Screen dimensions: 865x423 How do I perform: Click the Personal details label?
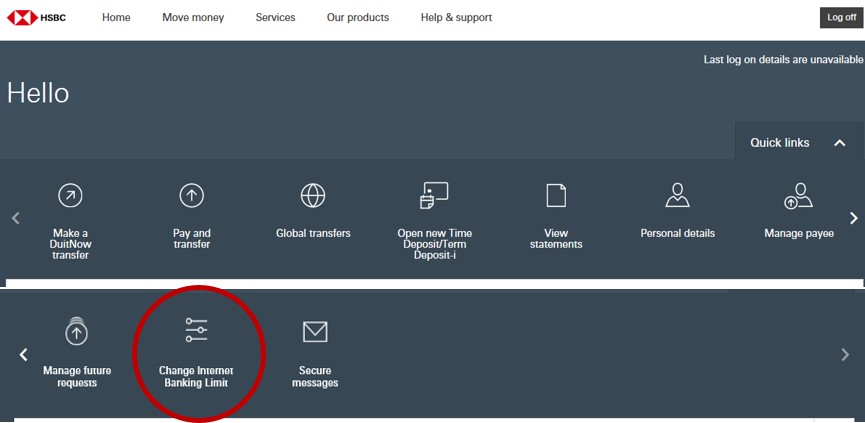pyautogui.click(x=677, y=233)
